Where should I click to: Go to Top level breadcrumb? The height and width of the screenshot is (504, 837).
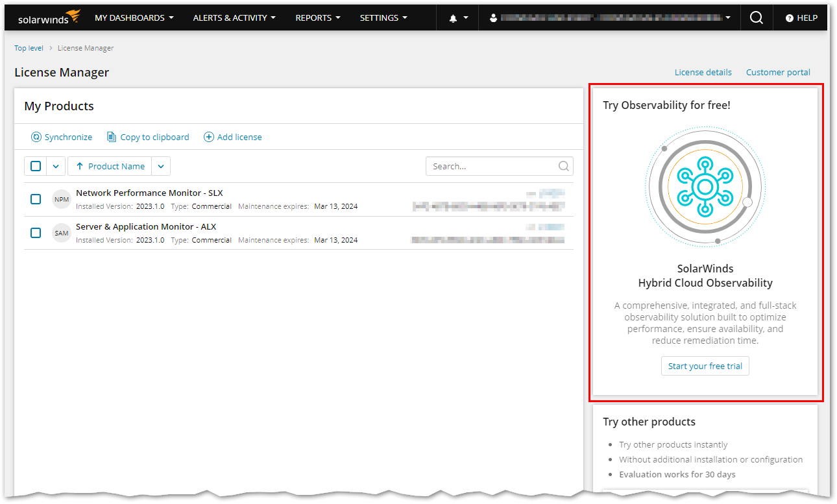pyautogui.click(x=29, y=48)
